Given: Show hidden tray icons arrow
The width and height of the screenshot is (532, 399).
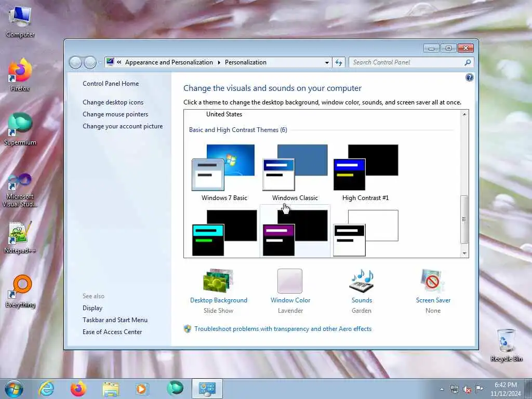Looking at the screenshot, I should pos(442,389).
